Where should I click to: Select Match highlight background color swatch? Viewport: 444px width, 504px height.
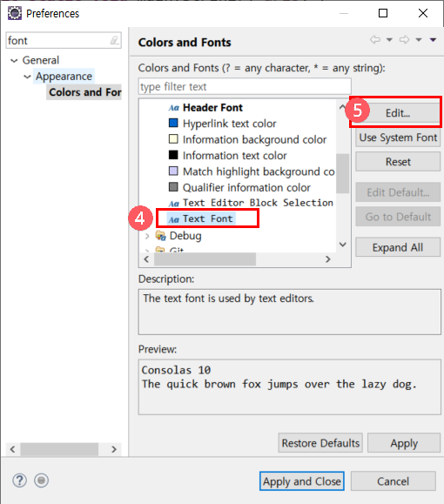pos(173,171)
